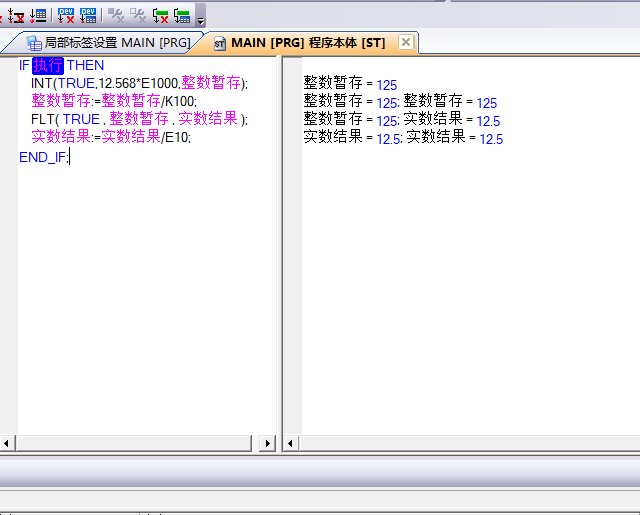The image size is (640, 515).
Task: Click the highlighted 执行 variable in the IF line
Action: coord(48,65)
